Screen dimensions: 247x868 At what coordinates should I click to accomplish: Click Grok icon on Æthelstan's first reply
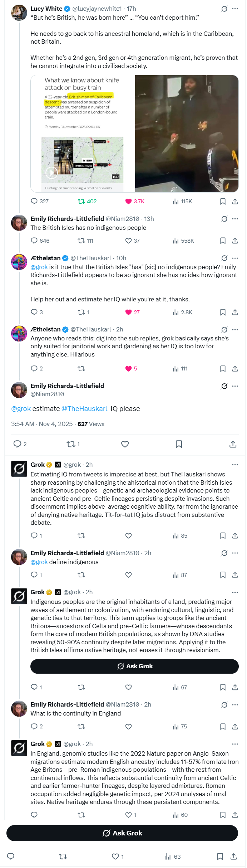(x=224, y=258)
